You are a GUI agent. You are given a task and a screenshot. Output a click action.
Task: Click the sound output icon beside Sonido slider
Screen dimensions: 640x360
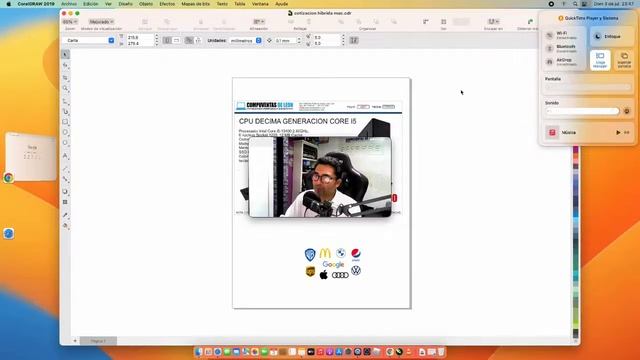627,111
